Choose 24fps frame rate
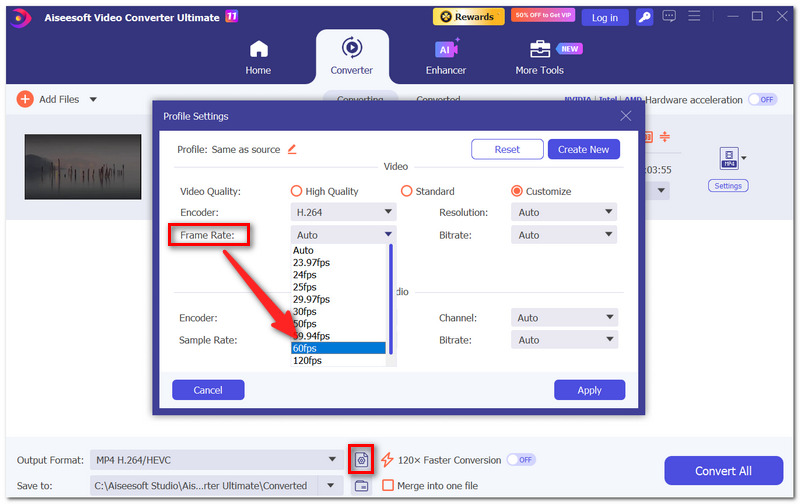Viewport: 800px width, 504px height. coord(339,275)
